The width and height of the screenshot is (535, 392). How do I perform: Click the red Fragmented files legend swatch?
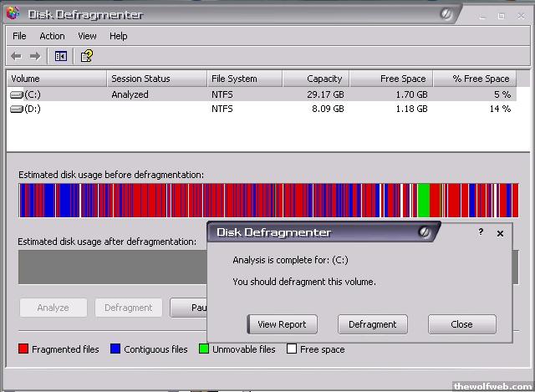coord(23,349)
